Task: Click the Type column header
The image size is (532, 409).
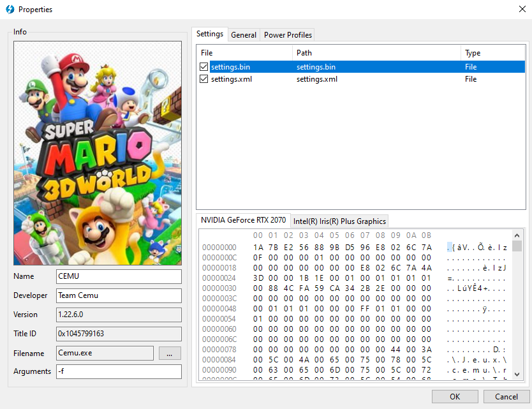Action: [493, 53]
